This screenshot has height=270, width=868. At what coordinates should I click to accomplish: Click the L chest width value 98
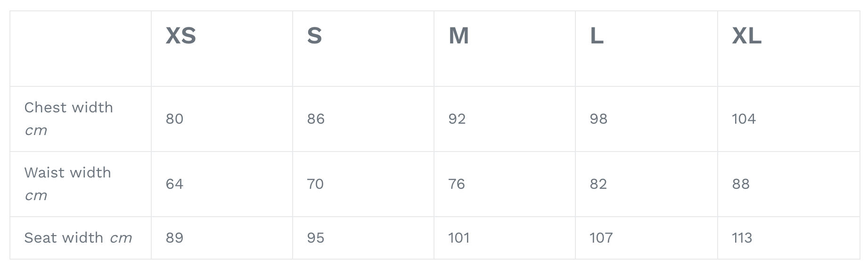point(598,119)
